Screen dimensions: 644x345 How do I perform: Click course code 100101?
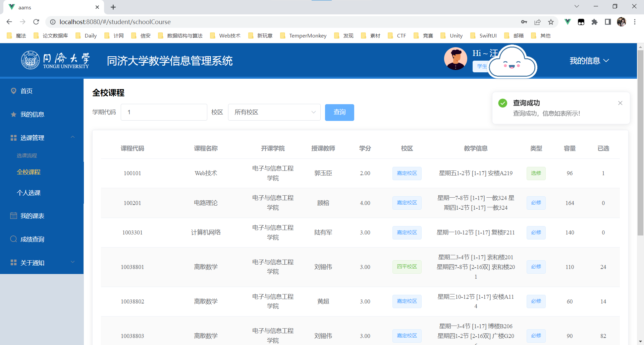132,173
